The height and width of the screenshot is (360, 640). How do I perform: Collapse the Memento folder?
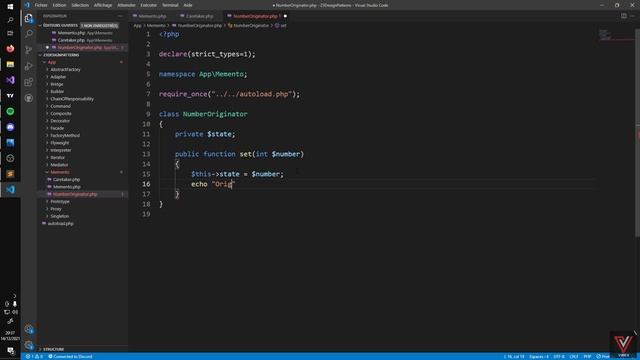pos(47,172)
